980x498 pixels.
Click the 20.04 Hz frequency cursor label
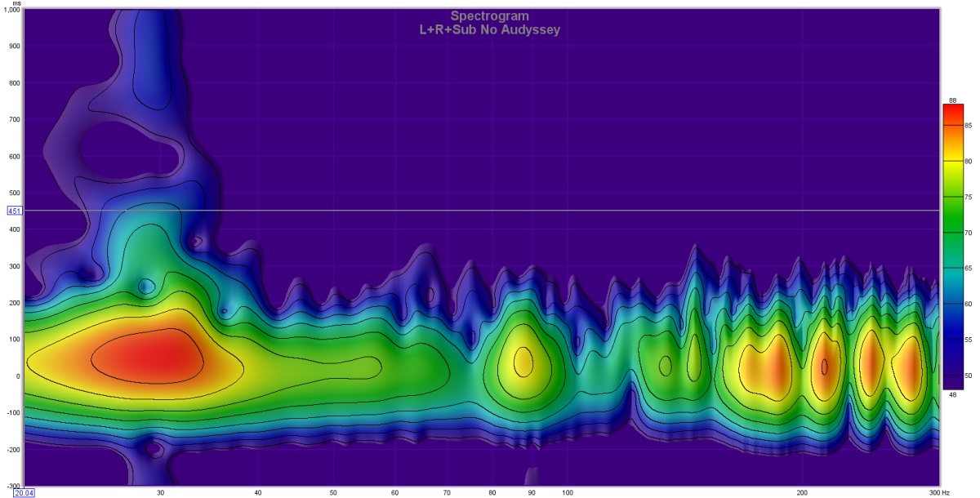pos(24,492)
